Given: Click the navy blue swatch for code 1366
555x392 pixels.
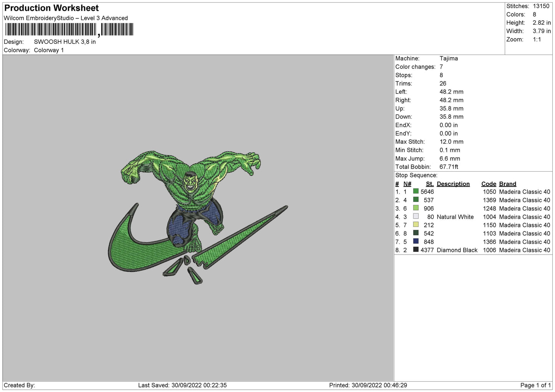Looking at the screenshot, I should 416,241.
